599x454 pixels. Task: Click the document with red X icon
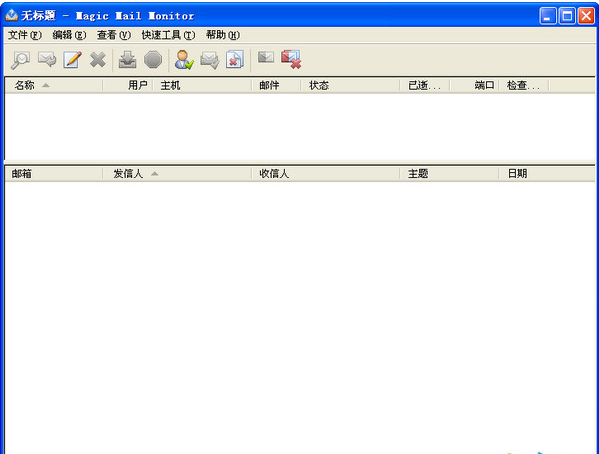pyautogui.click(x=235, y=60)
